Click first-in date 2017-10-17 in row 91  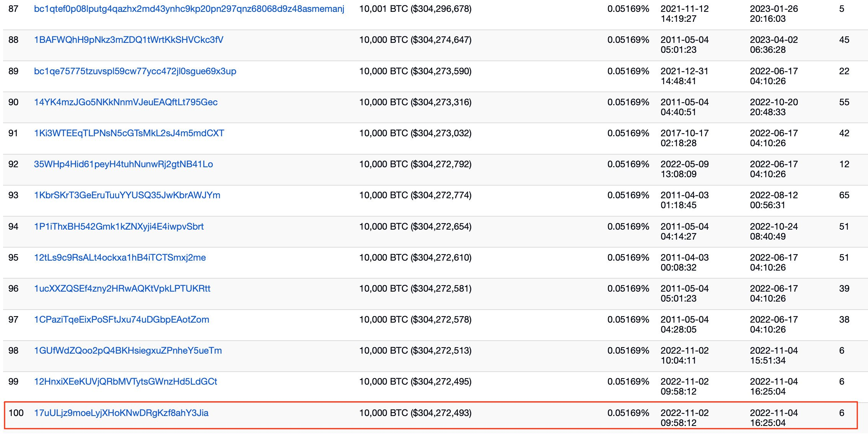[x=685, y=133]
